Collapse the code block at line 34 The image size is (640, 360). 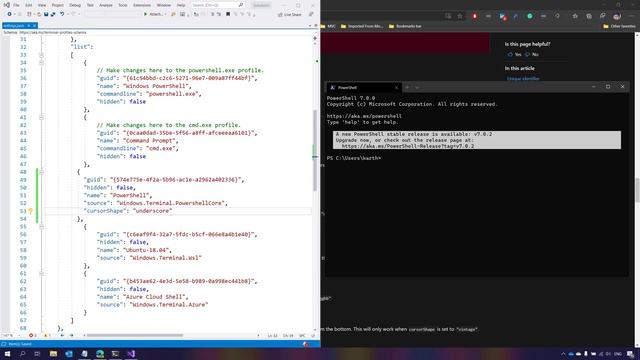pyautogui.click(x=41, y=62)
